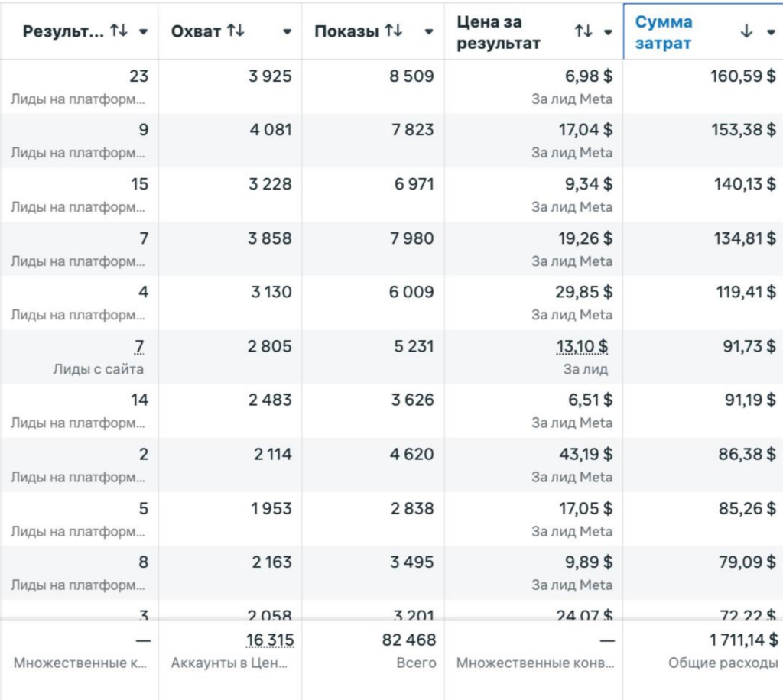Viewport: 783px width, 700px height.
Task: Click the 160,59 $ spend cell
Action: pyautogui.click(x=742, y=76)
